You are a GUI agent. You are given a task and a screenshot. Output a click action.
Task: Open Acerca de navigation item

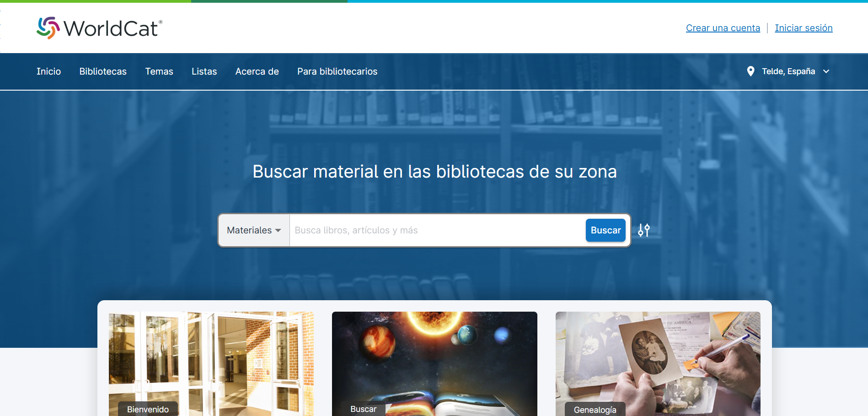(x=257, y=71)
